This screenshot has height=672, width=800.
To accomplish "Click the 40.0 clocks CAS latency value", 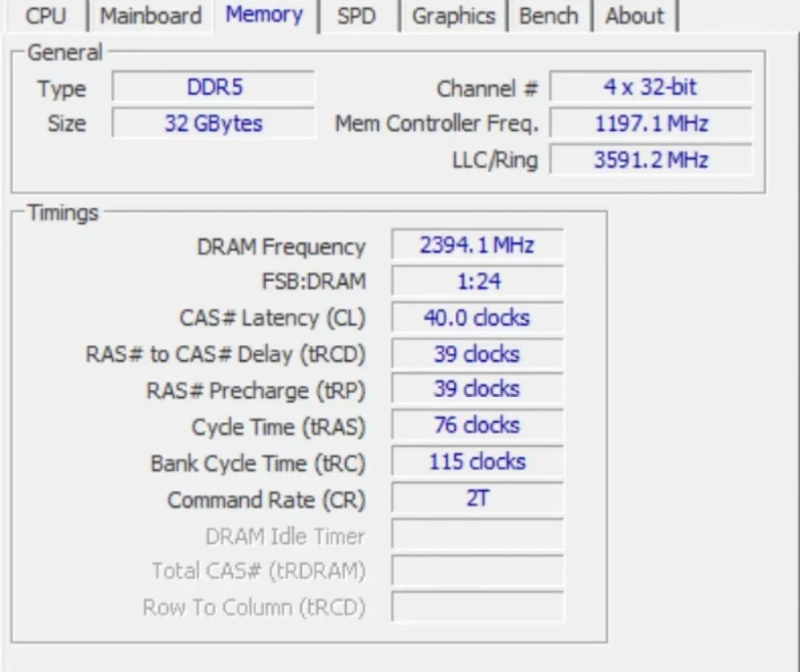I will (477, 317).
